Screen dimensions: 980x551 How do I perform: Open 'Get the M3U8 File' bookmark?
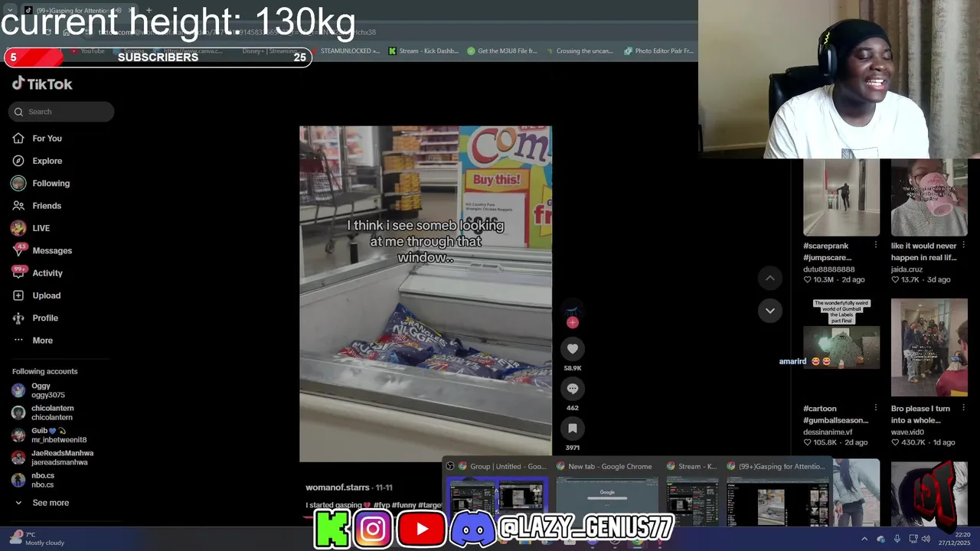[501, 51]
